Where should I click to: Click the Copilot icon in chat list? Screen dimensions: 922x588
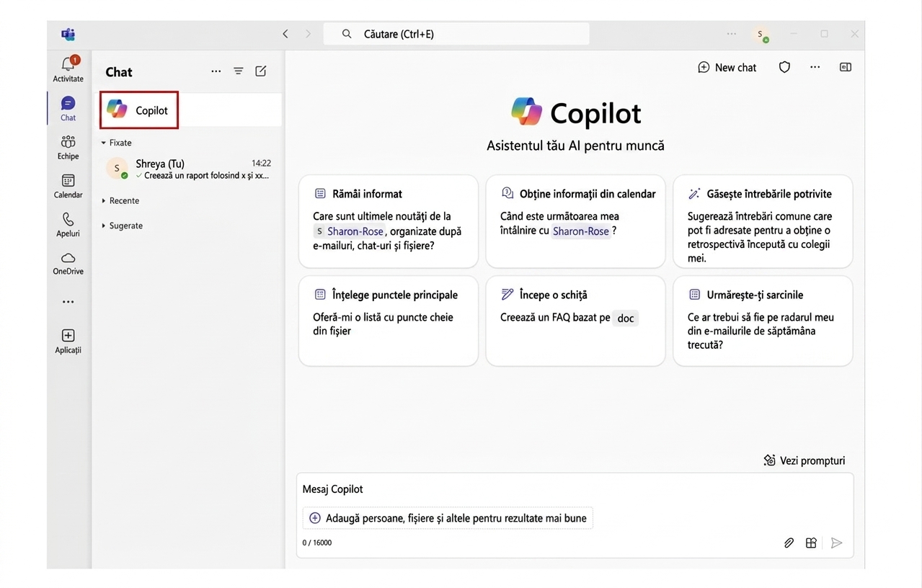pyautogui.click(x=117, y=110)
